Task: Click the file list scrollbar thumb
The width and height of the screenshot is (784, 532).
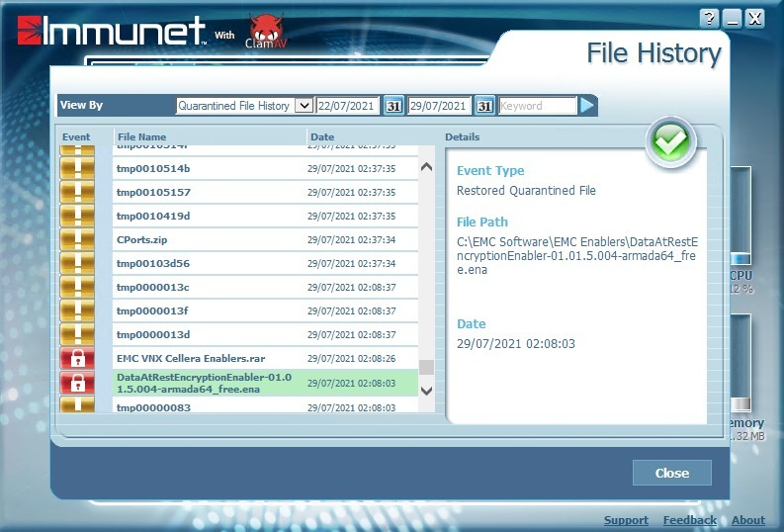Action: pyautogui.click(x=426, y=367)
